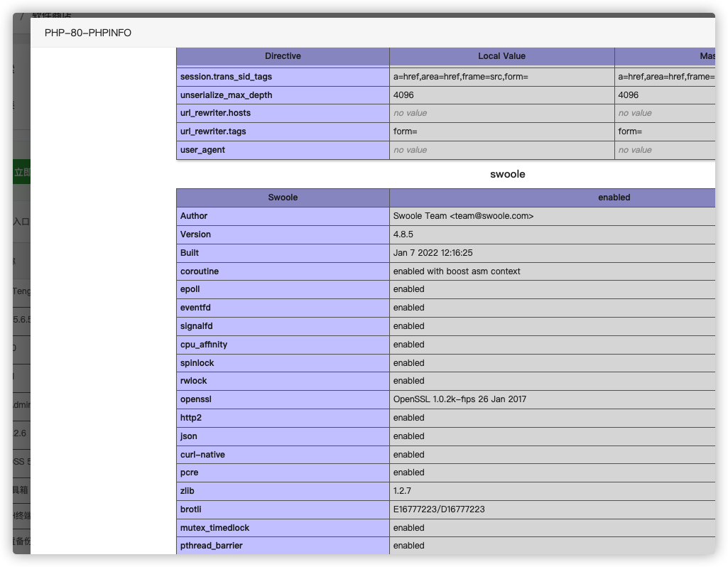Click the swoole section heading
The width and height of the screenshot is (728, 567).
pos(507,174)
